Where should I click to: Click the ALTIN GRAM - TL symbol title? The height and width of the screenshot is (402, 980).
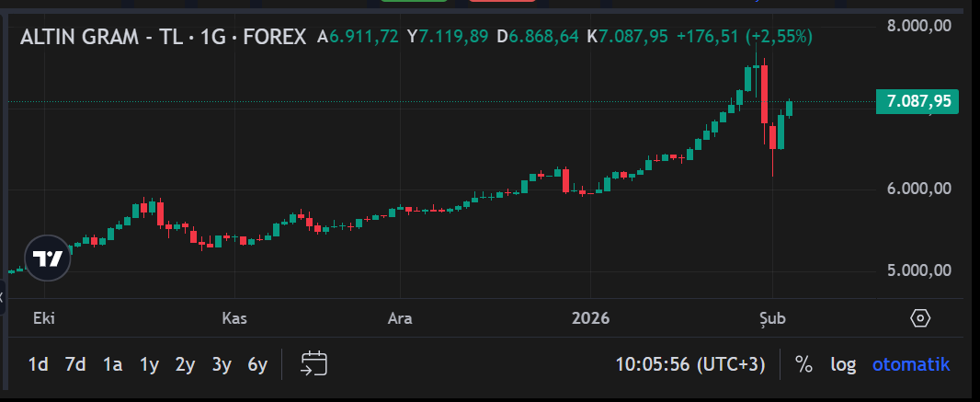(x=163, y=38)
